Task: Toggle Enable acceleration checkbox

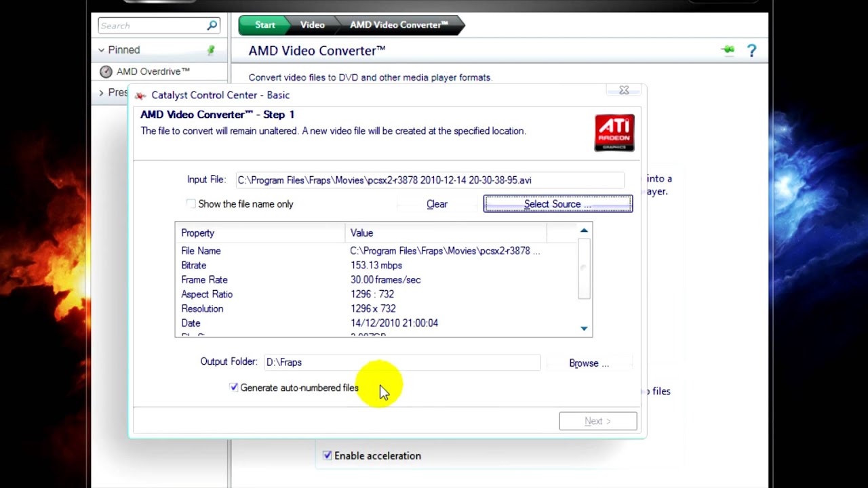Action: 328,455
